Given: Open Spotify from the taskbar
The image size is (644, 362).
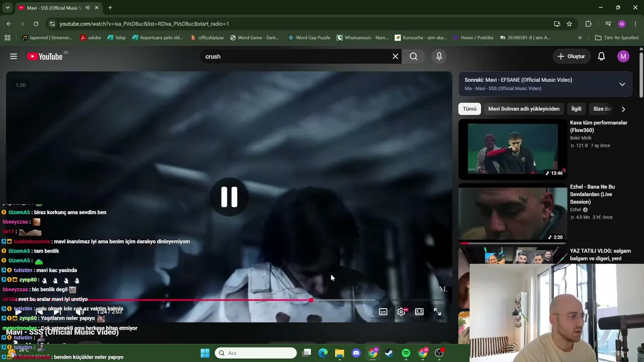Looking at the screenshot, I should click(x=406, y=353).
